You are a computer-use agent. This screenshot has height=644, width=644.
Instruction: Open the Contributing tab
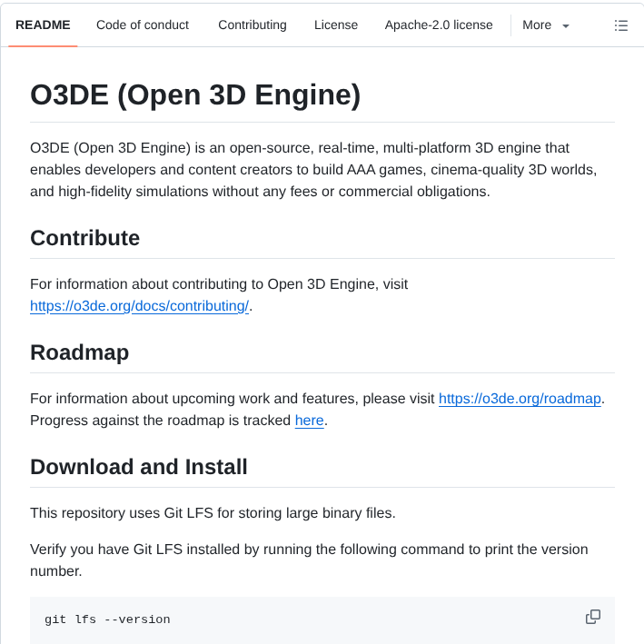[253, 25]
